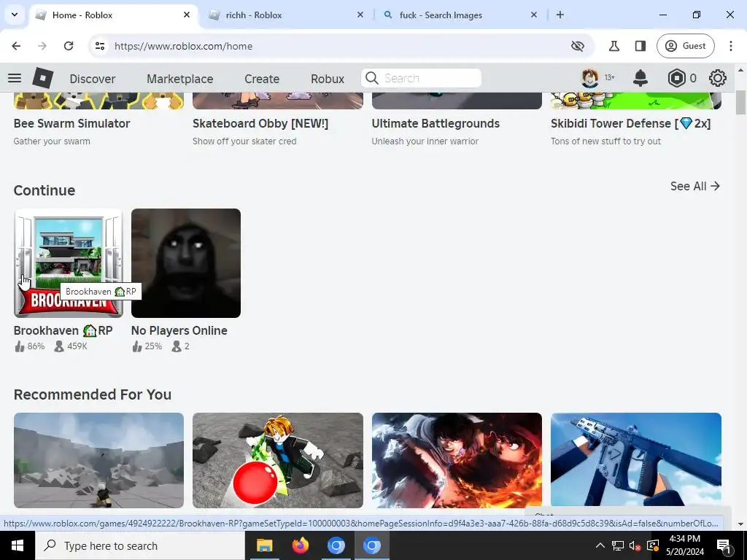This screenshot has width=747, height=560.
Task: Open the tab search dropdown arrow
Action: [15, 15]
